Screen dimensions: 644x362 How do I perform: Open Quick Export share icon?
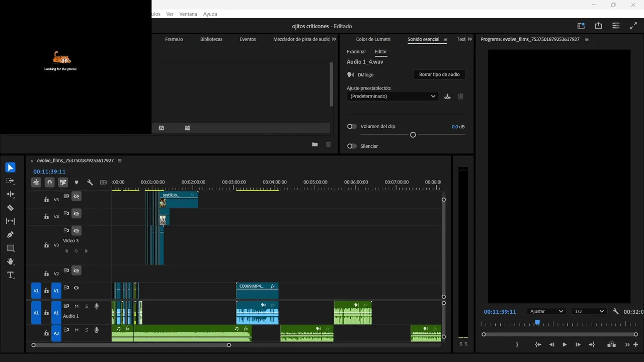coord(598,26)
